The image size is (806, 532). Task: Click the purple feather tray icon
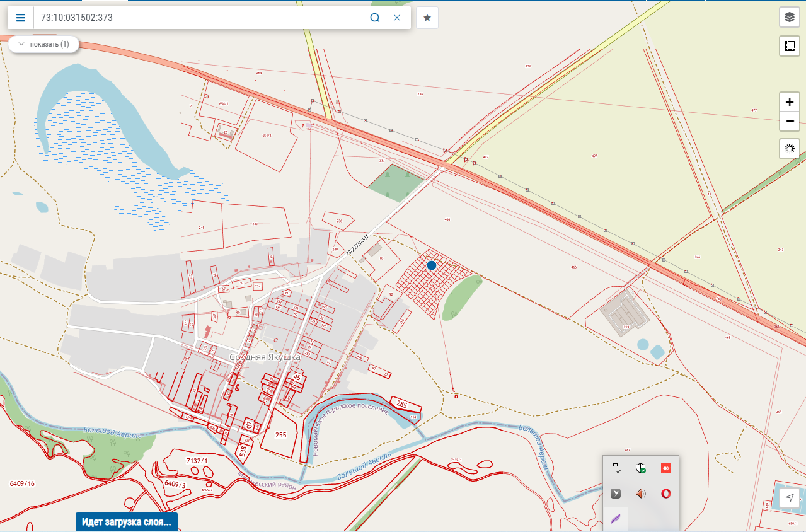tap(616, 519)
